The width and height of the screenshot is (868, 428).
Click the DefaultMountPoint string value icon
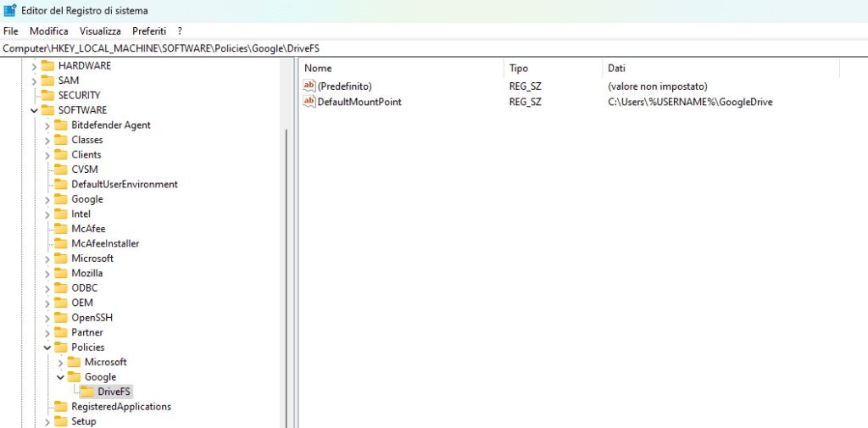[x=309, y=102]
